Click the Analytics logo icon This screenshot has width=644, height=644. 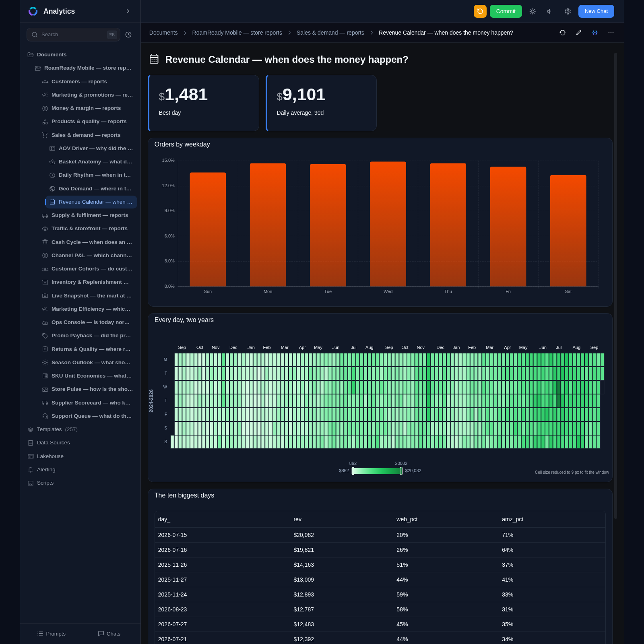click(x=33, y=11)
